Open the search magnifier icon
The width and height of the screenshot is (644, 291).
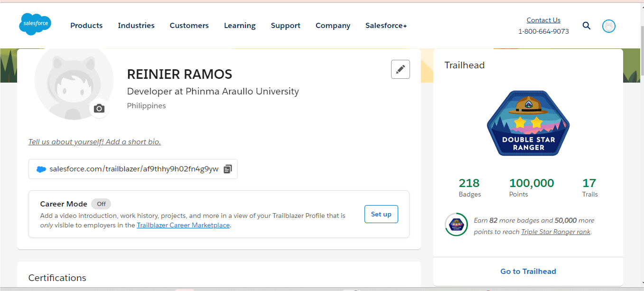(587, 26)
